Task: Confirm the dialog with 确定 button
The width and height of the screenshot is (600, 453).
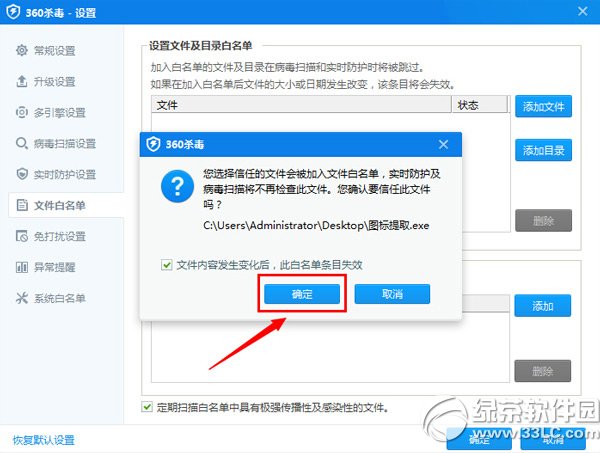Action: [302, 294]
